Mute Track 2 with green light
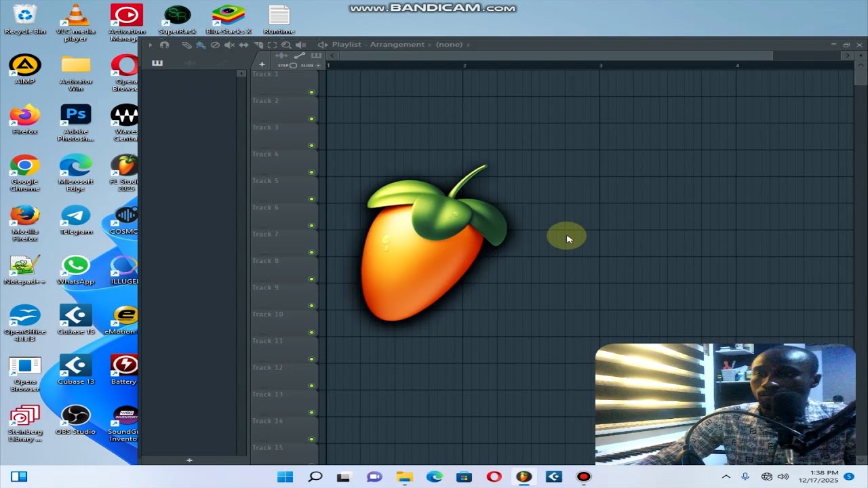The image size is (868, 488). click(x=312, y=119)
